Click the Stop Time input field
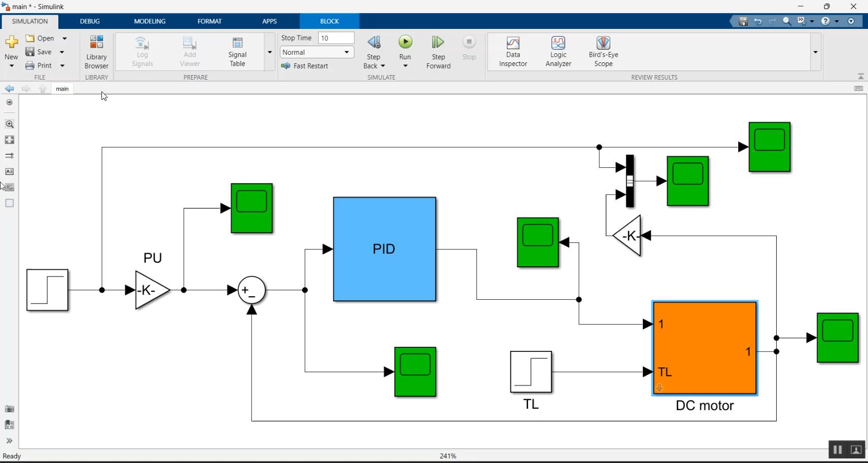Viewport: 868px width, 463px height. 336,38
